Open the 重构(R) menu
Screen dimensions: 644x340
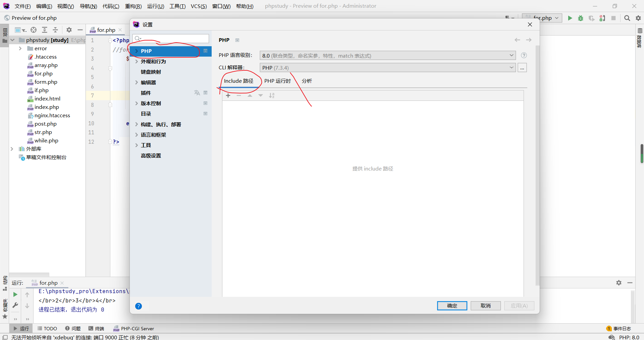pos(133,6)
